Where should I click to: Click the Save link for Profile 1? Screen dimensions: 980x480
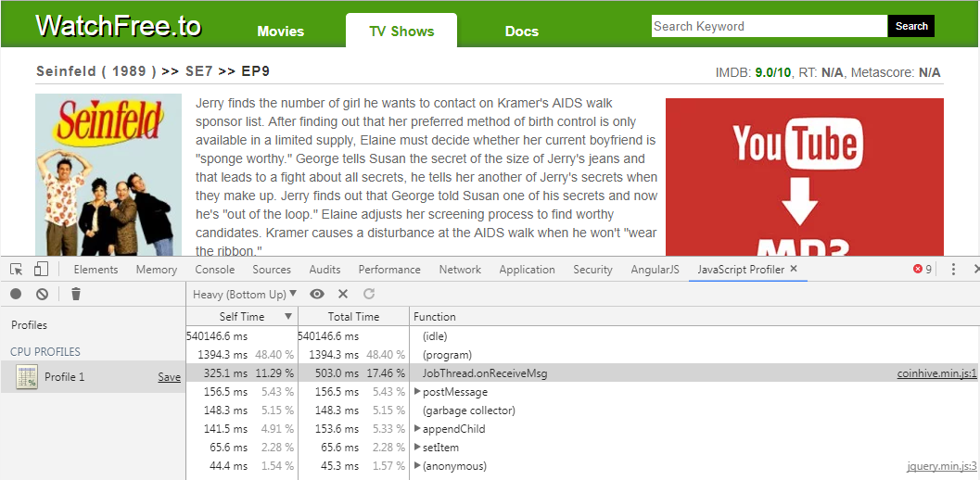coord(169,377)
